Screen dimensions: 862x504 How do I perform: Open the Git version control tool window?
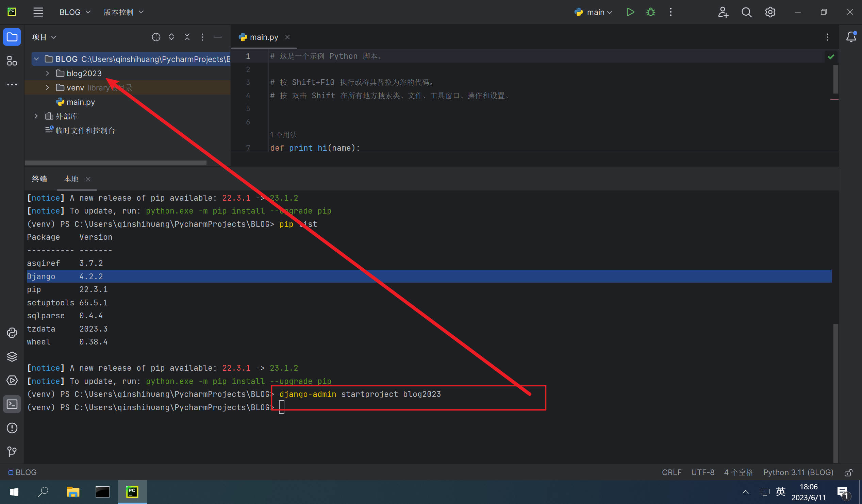12,452
